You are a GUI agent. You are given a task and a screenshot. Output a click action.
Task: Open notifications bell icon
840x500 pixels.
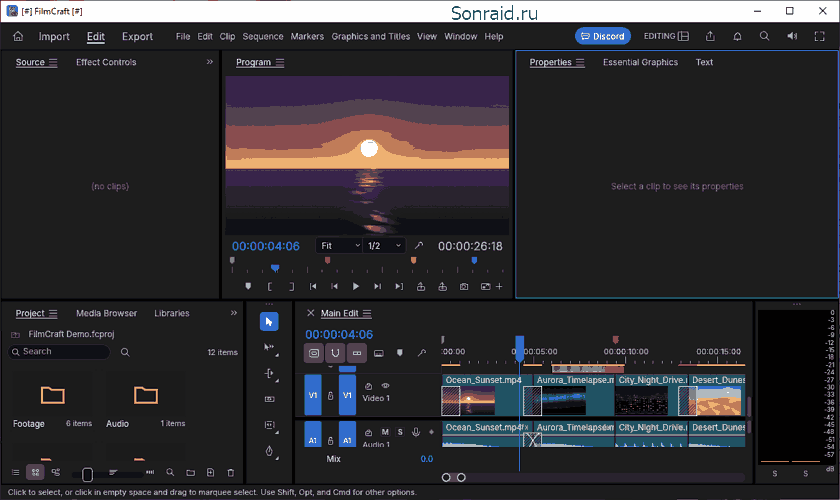click(x=737, y=36)
